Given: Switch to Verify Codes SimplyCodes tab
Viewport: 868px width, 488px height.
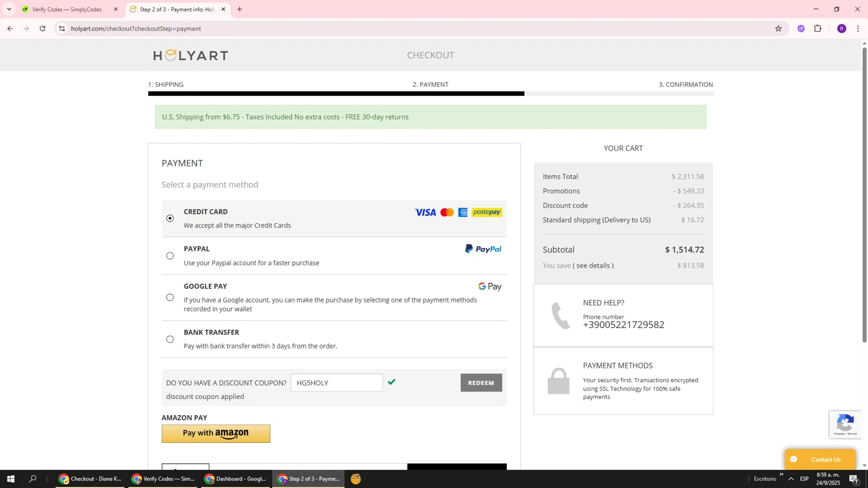Looking at the screenshot, I should [x=67, y=9].
